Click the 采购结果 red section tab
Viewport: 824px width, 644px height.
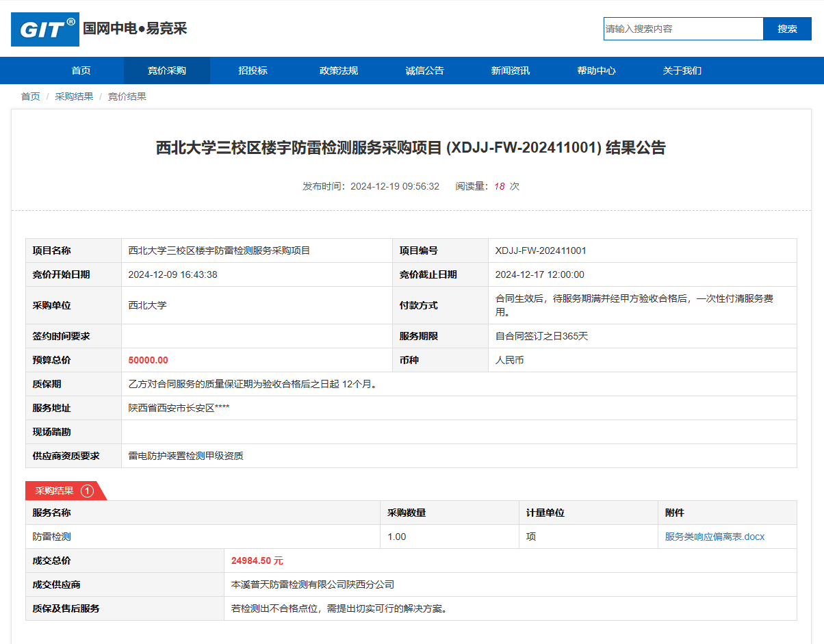tap(55, 491)
